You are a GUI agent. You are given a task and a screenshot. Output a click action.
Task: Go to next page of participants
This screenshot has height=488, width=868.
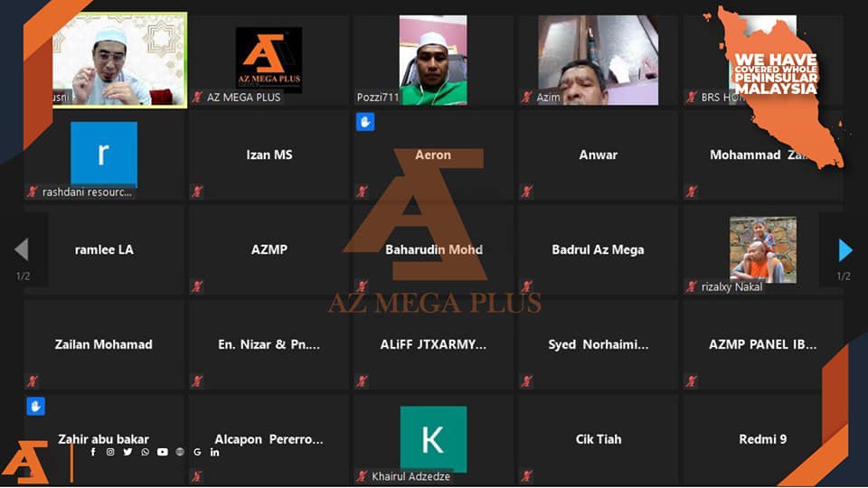[844, 250]
